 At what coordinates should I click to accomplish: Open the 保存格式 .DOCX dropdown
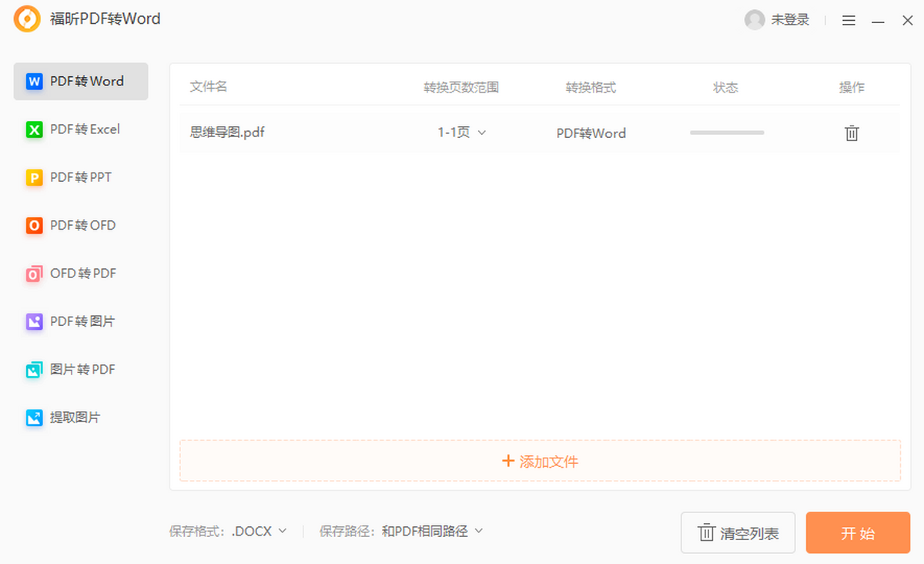259,531
